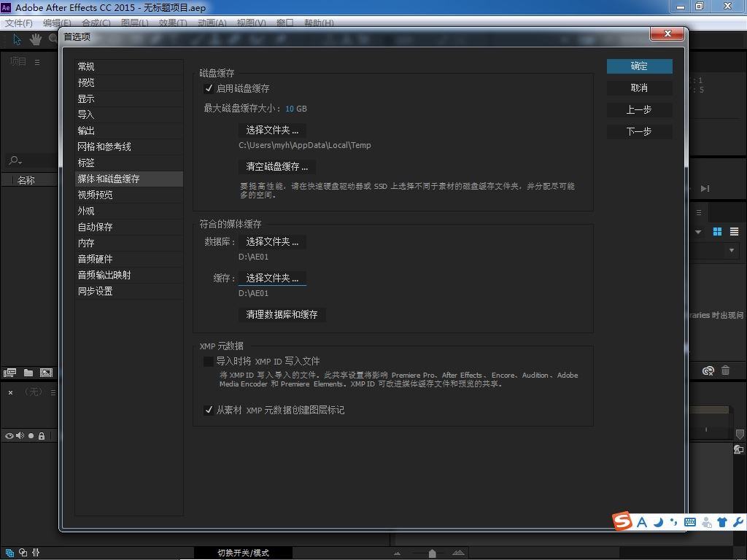
Task: Click the timeline audio speaker column icon
Action: [20, 436]
